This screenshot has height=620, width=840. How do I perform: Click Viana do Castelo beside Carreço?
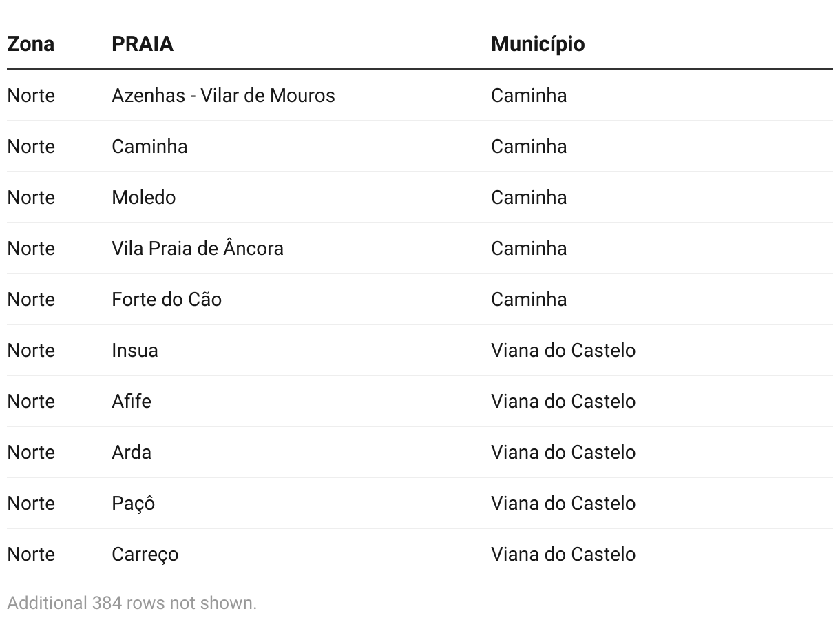tap(563, 554)
